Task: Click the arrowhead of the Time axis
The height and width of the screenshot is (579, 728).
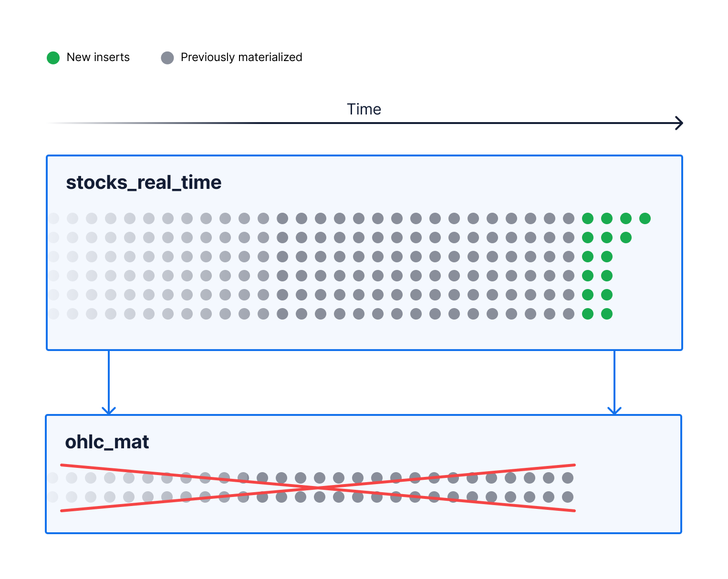Action: click(x=679, y=123)
